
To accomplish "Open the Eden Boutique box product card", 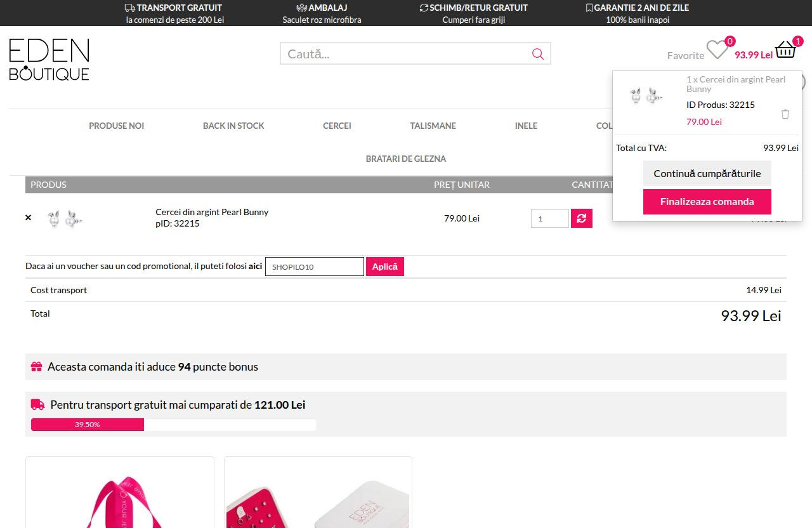I will click(x=318, y=492).
